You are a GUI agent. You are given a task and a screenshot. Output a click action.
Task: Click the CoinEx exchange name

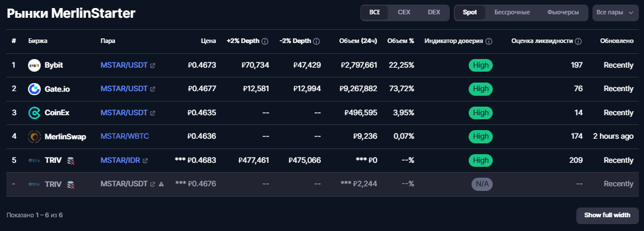(x=57, y=112)
